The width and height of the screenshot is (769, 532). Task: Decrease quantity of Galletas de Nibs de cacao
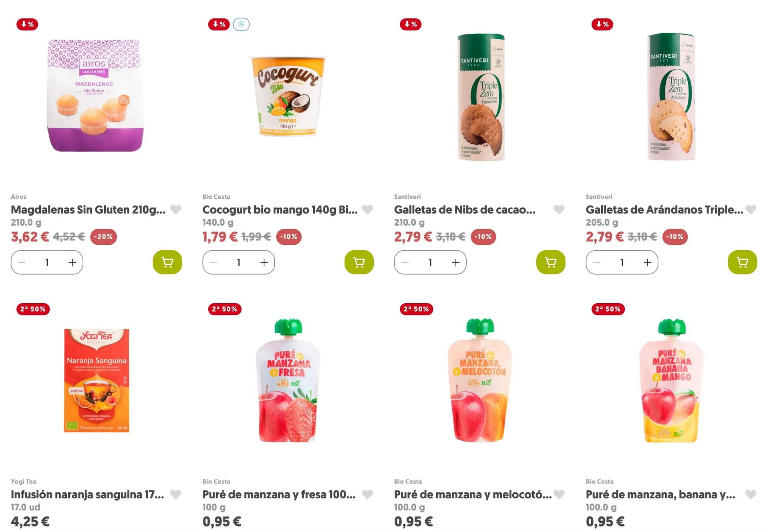coord(405,262)
